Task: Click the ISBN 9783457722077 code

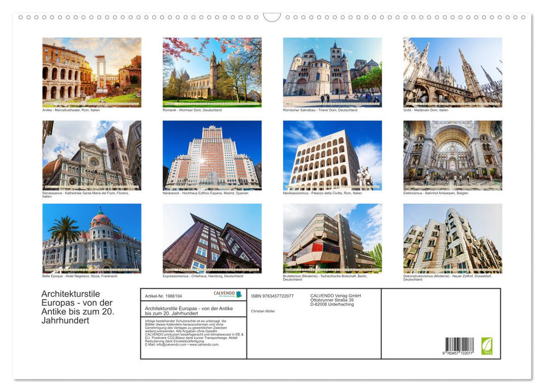Action: tap(273, 295)
